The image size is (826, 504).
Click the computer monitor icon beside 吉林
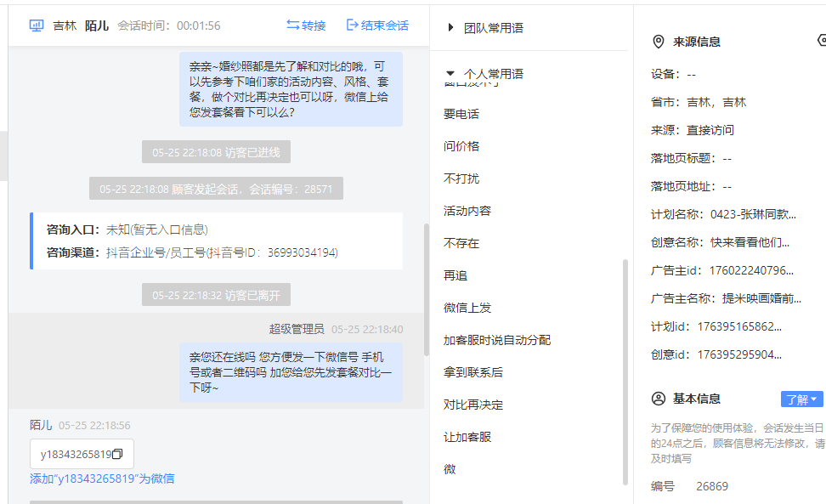click(37, 25)
